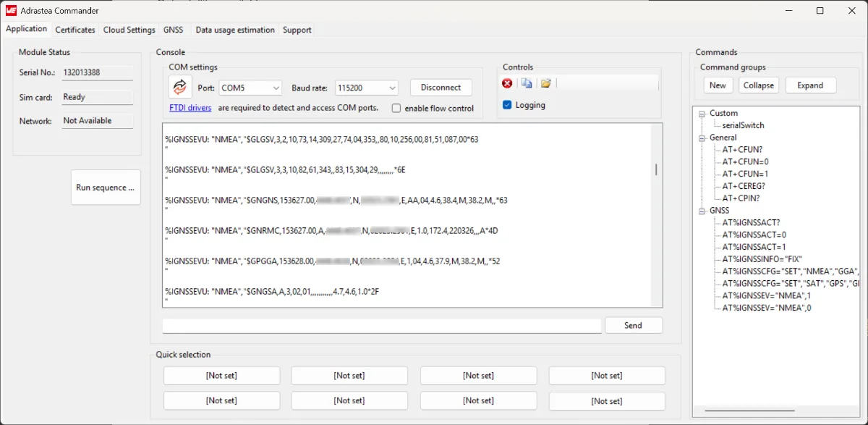
Task: Open the FTDI drivers link
Action: [x=190, y=108]
